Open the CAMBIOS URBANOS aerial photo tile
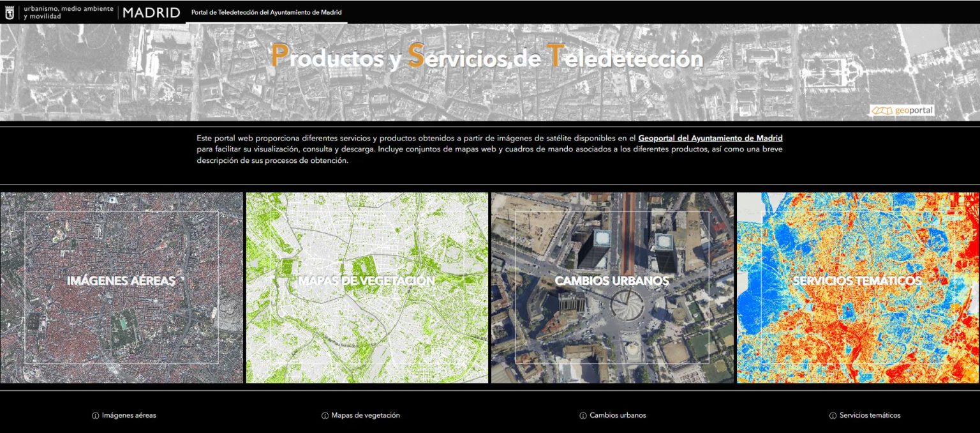The width and height of the screenshot is (980, 433). coord(612,287)
